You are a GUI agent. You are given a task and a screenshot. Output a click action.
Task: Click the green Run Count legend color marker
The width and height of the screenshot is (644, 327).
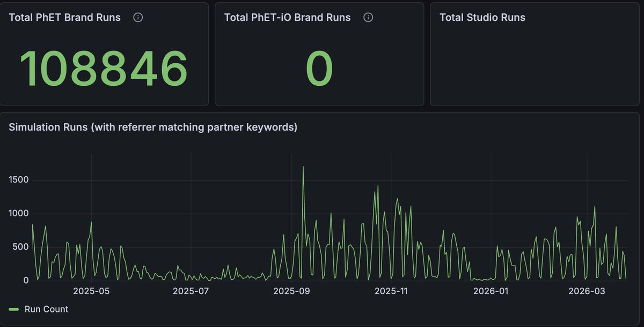[14, 309]
